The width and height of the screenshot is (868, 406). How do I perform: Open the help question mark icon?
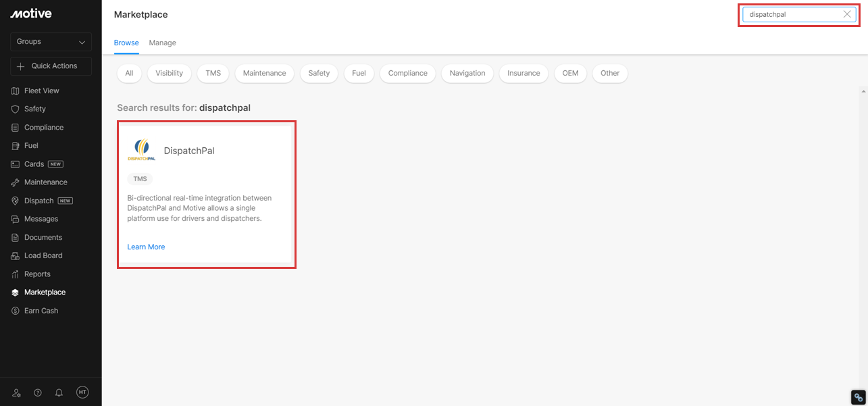[38, 392]
